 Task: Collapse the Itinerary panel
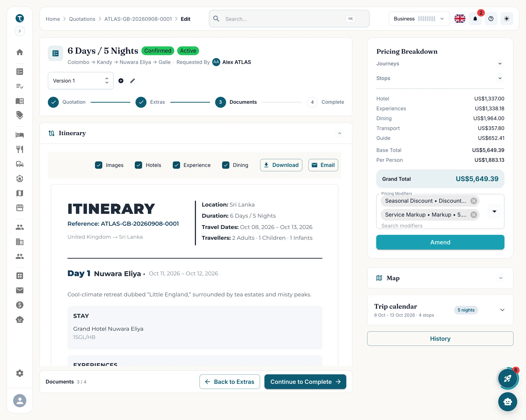pos(339,133)
